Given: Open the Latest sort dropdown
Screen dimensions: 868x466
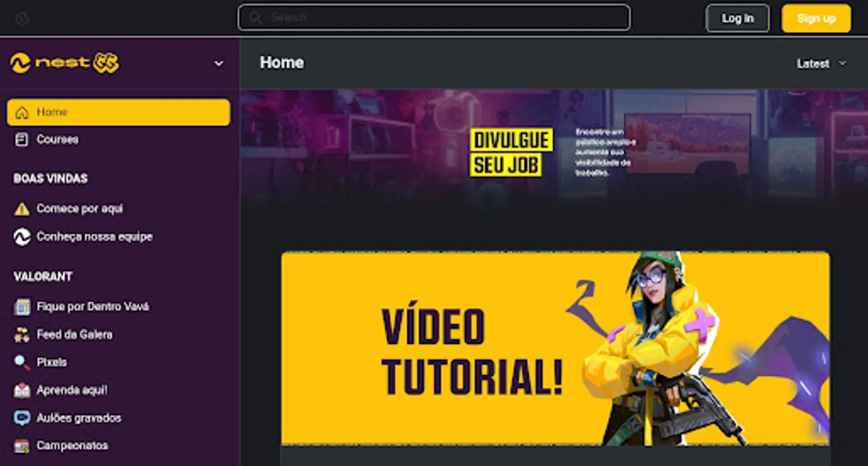Looking at the screenshot, I should click(x=821, y=64).
